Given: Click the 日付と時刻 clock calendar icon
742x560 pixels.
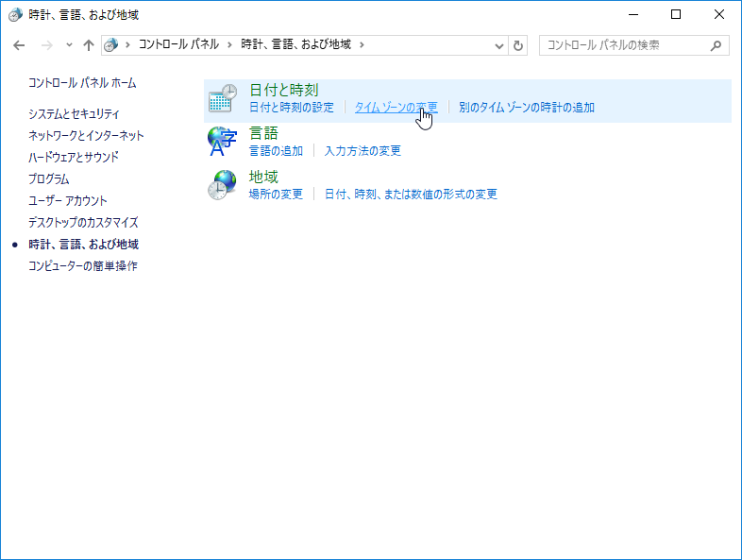Looking at the screenshot, I should coord(223,99).
